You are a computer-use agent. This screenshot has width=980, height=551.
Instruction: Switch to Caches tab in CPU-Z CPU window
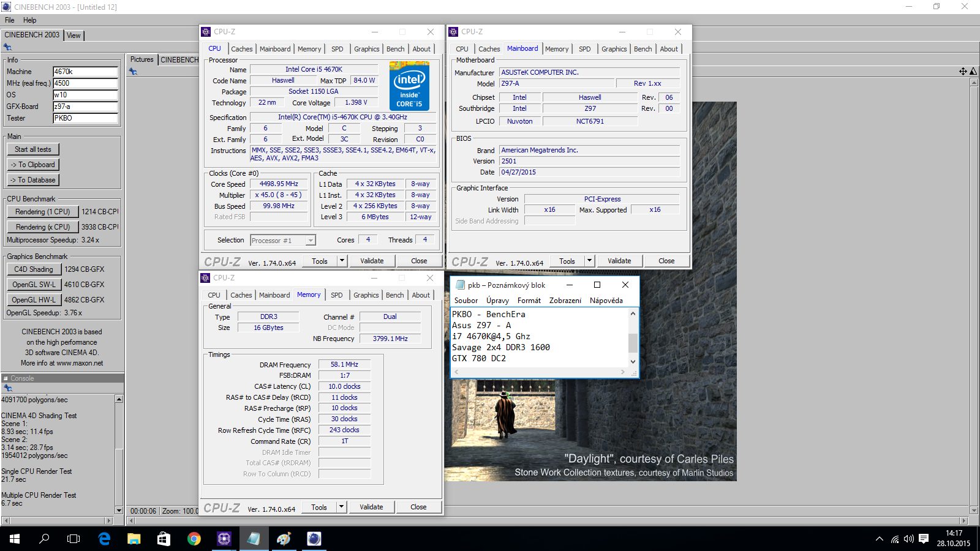point(241,49)
